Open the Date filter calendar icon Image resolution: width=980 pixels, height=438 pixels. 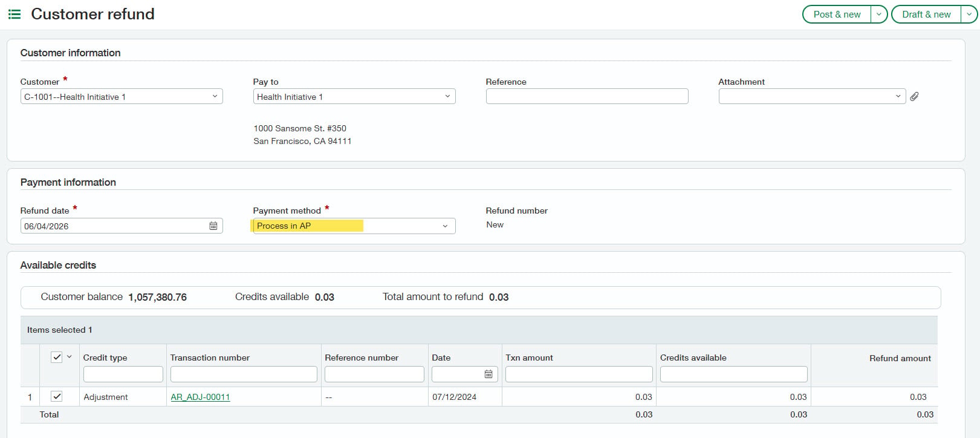pyautogui.click(x=488, y=374)
